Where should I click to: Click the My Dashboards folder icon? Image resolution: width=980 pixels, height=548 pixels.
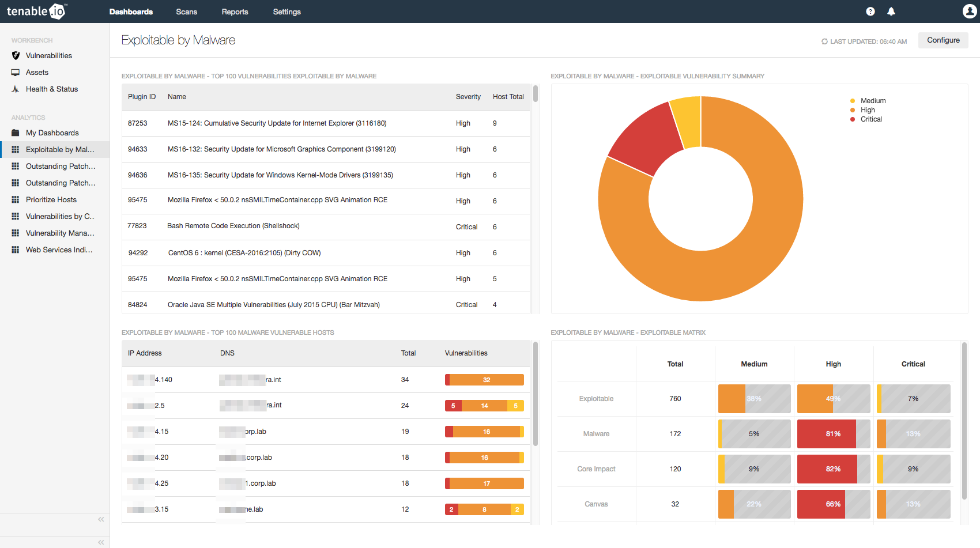[16, 133]
